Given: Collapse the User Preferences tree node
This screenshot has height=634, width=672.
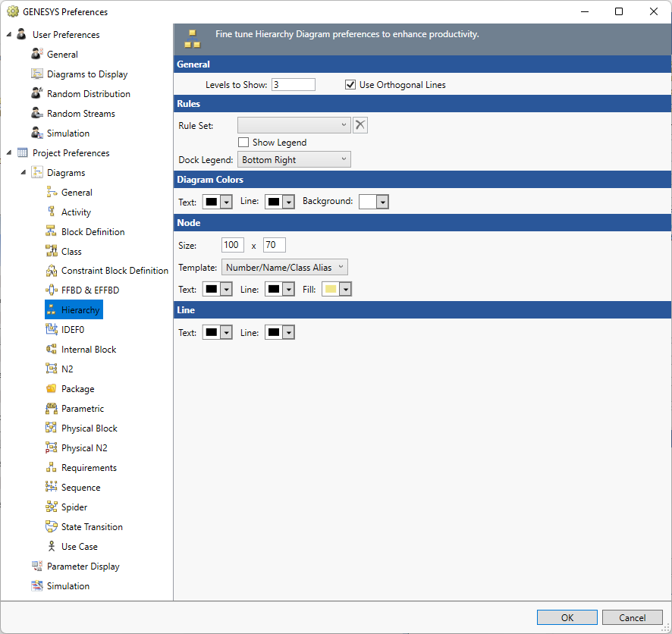Looking at the screenshot, I should (9, 35).
